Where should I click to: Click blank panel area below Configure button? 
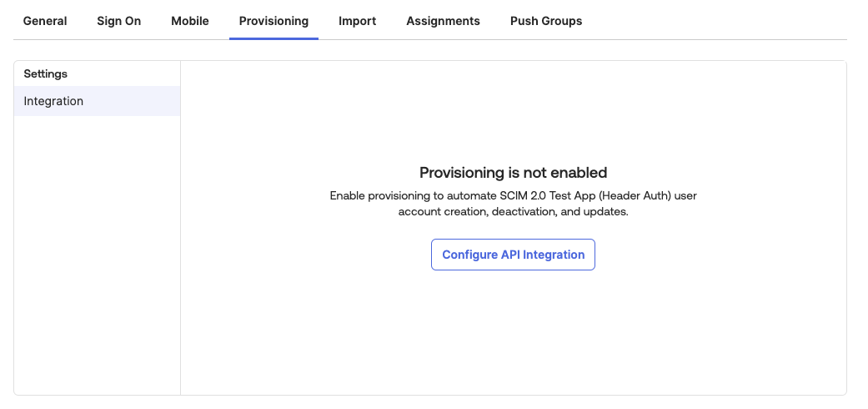(x=513, y=334)
